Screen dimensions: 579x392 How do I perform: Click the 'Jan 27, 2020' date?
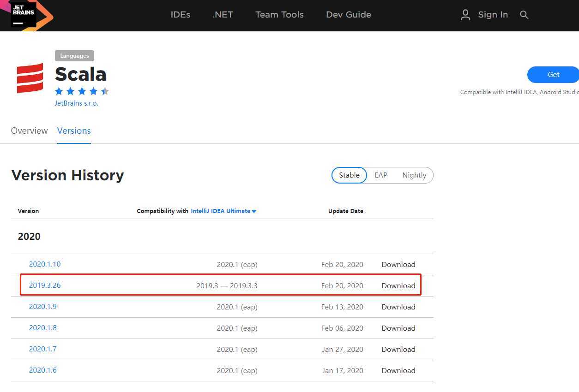[x=343, y=350]
